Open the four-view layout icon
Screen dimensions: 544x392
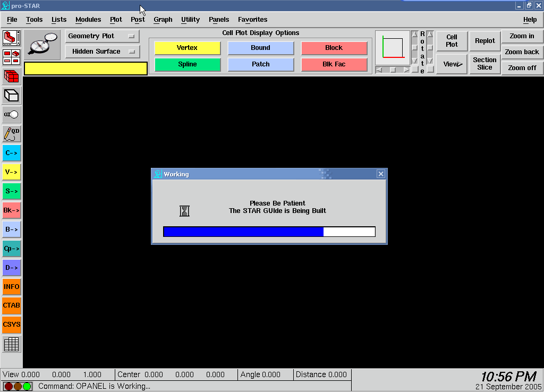tap(12, 57)
